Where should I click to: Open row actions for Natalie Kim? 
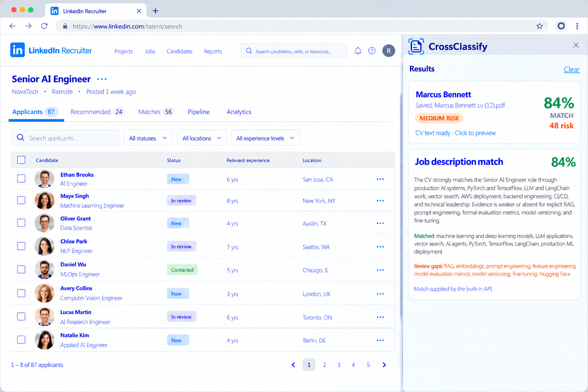pos(380,340)
